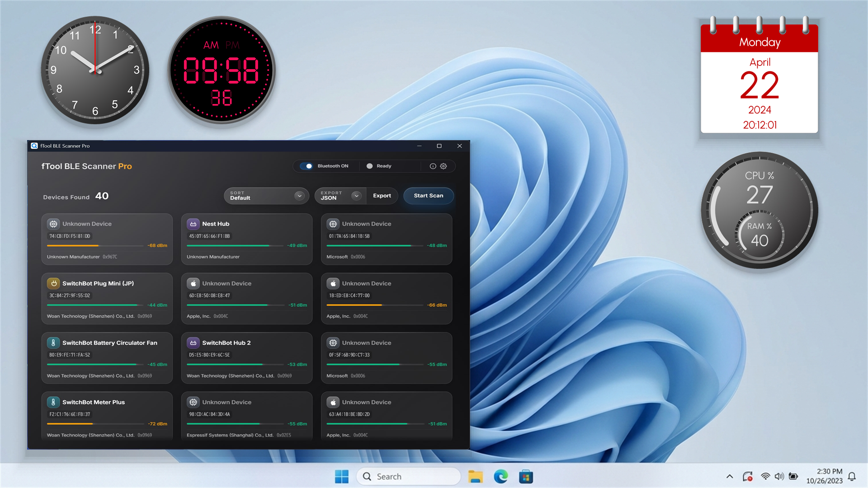Click the -44 dBm signal value

pyautogui.click(x=157, y=305)
